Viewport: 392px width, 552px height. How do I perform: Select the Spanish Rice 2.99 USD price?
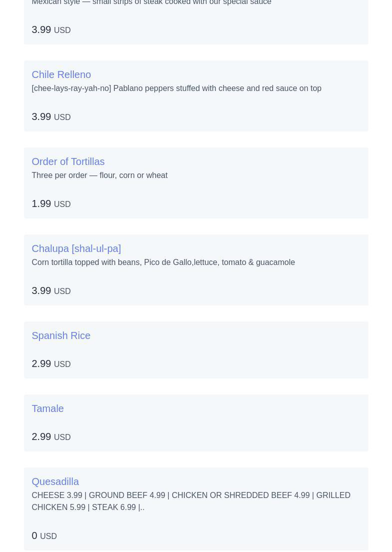pos(51,363)
